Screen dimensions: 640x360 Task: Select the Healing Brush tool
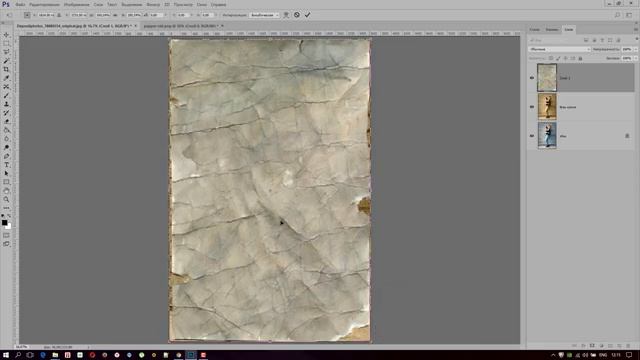6,87
